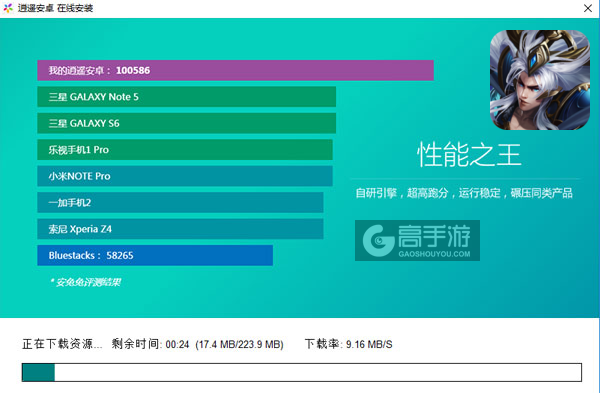
Task: Select the 我的逍遥安卓: 100586 score bar
Action: tap(235, 70)
